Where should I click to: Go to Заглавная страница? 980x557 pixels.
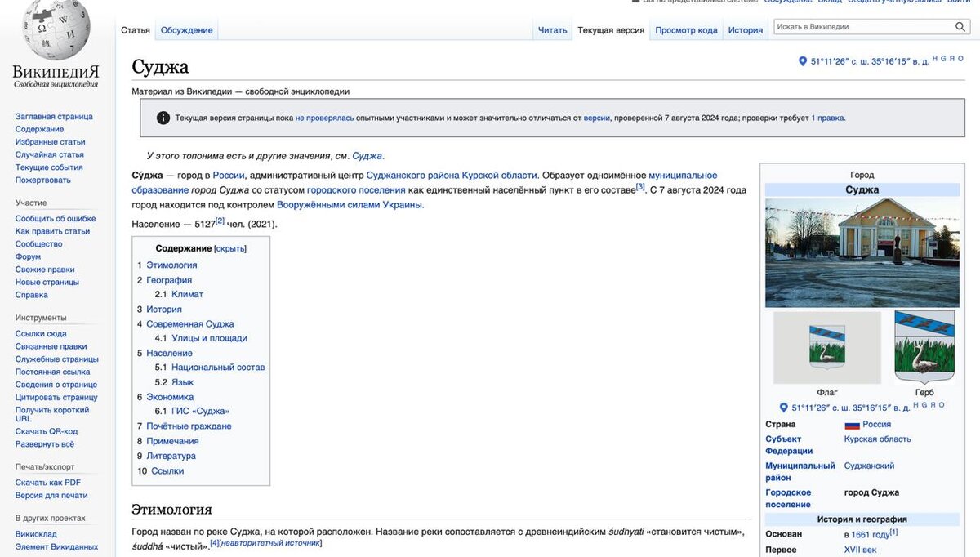54,116
